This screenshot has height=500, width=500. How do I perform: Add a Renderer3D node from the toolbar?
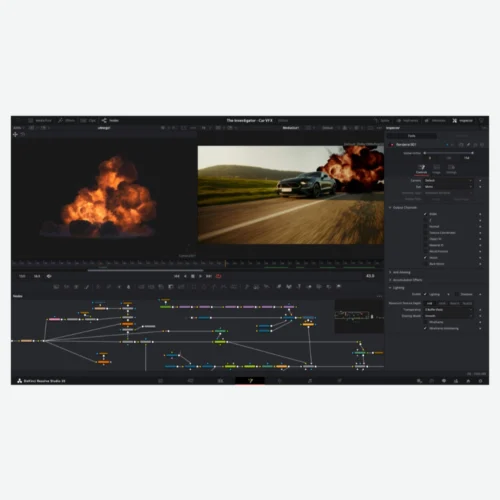tap(339, 287)
